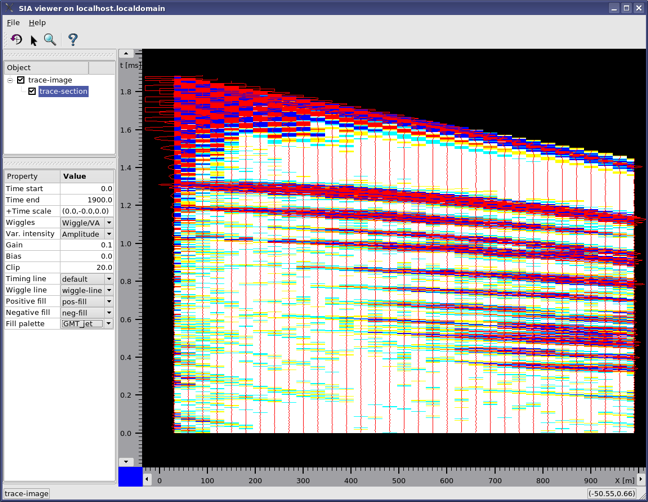Click the Gain value field

click(87, 245)
